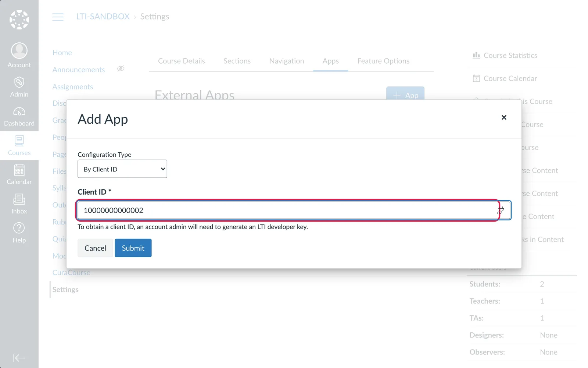Image resolution: width=588 pixels, height=368 pixels.
Task: Click the Course Calendar icon
Action: click(x=476, y=78)
